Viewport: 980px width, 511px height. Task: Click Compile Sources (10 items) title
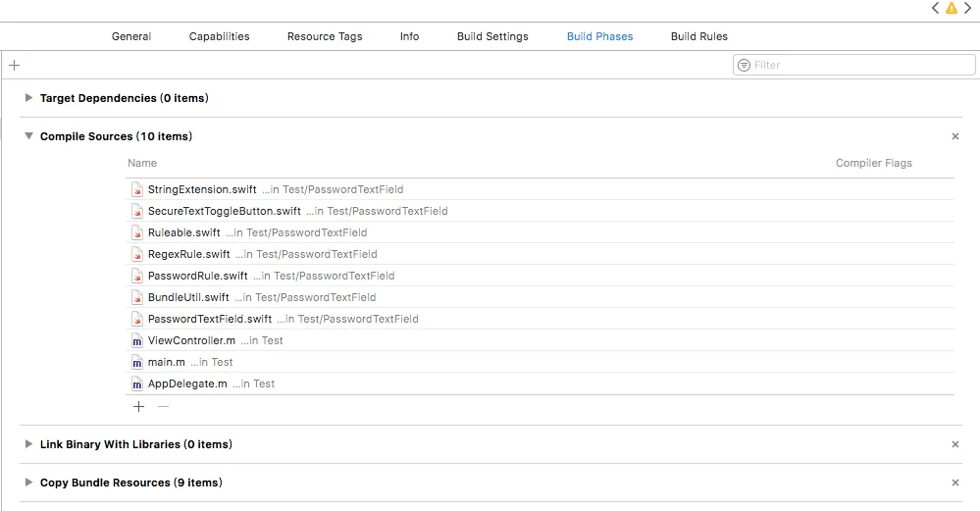coord(117,136)
